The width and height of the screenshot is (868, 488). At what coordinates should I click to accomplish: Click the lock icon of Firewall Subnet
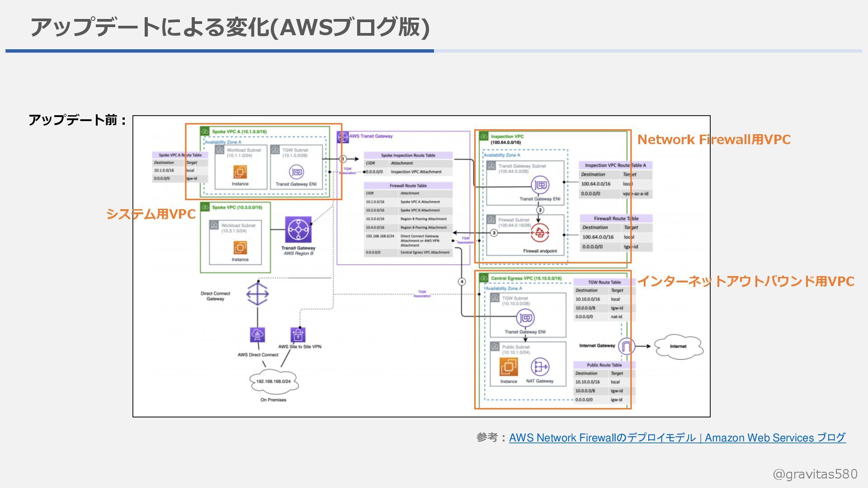click(x=491, y=220)
